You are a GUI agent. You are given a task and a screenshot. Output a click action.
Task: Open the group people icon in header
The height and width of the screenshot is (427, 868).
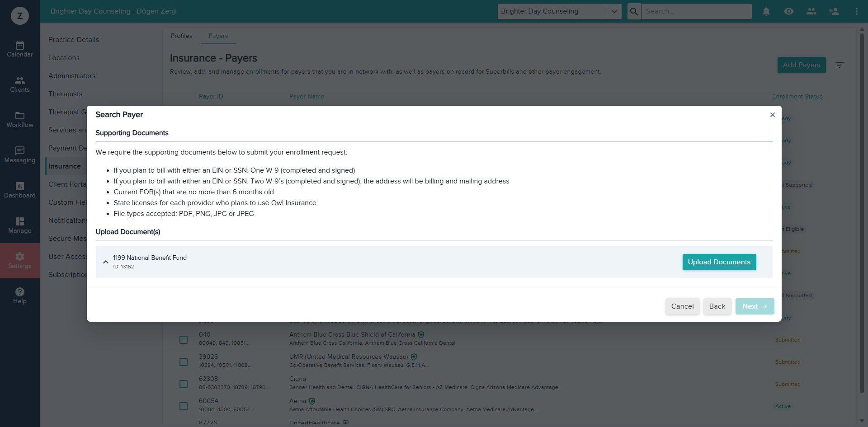pyautogui.click(x=811, y=11)
